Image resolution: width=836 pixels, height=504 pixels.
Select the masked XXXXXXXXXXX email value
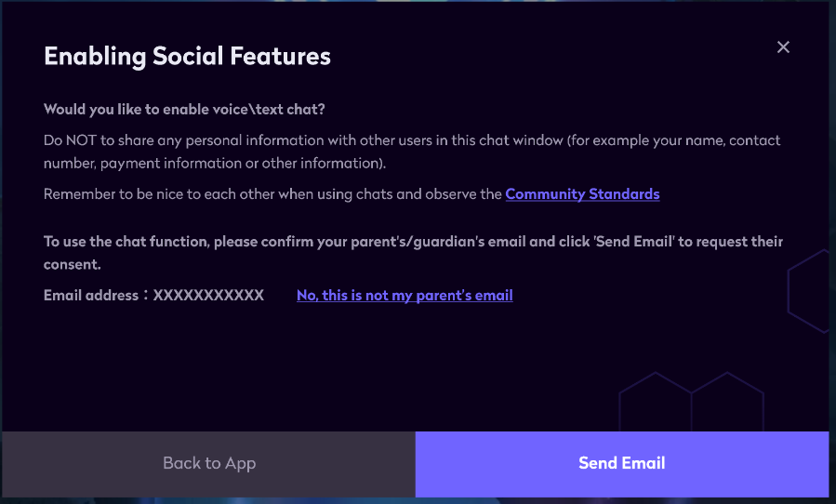[x=208, y=296]
